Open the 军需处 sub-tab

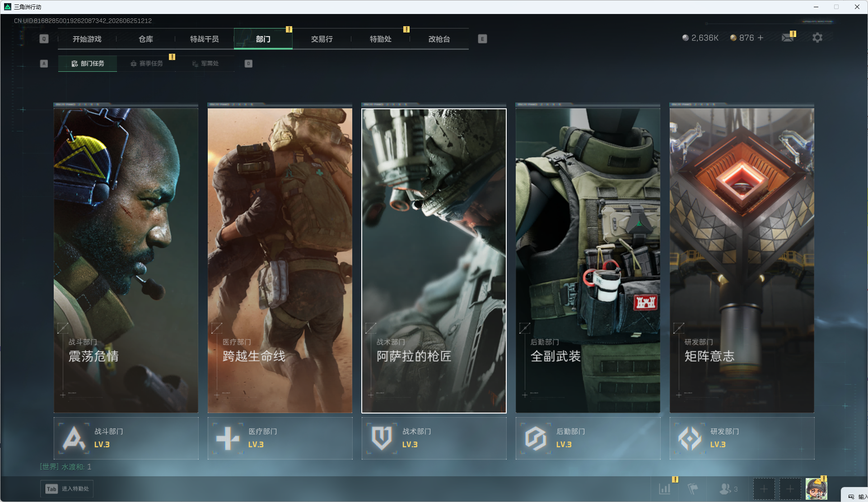click(205, 64)
